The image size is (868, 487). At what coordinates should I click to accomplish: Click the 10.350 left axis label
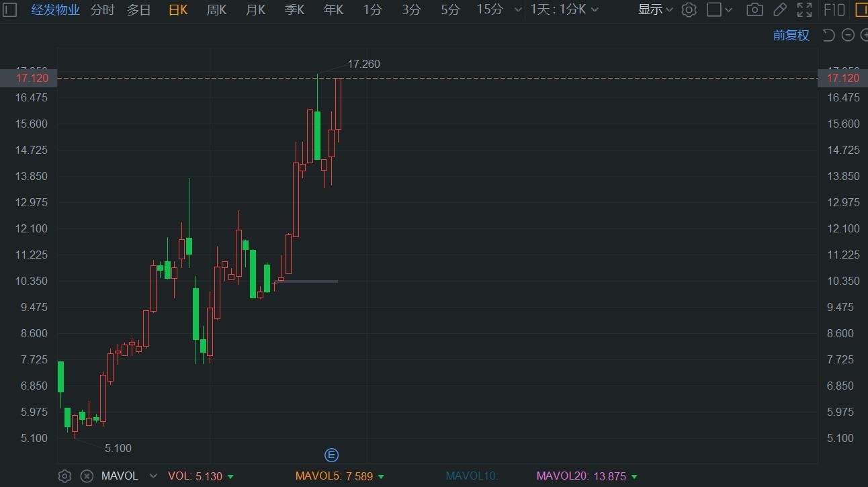click(33, 281)
